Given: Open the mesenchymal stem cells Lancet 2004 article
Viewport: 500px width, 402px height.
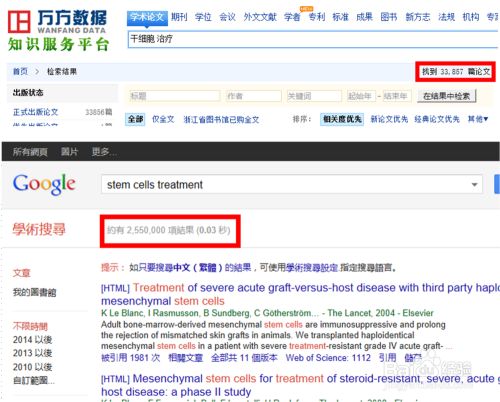Looking at the screenshot, I should [300, 294].
